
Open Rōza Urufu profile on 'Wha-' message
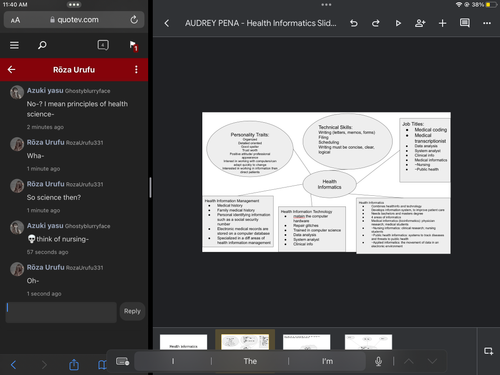tap(46, 142)
